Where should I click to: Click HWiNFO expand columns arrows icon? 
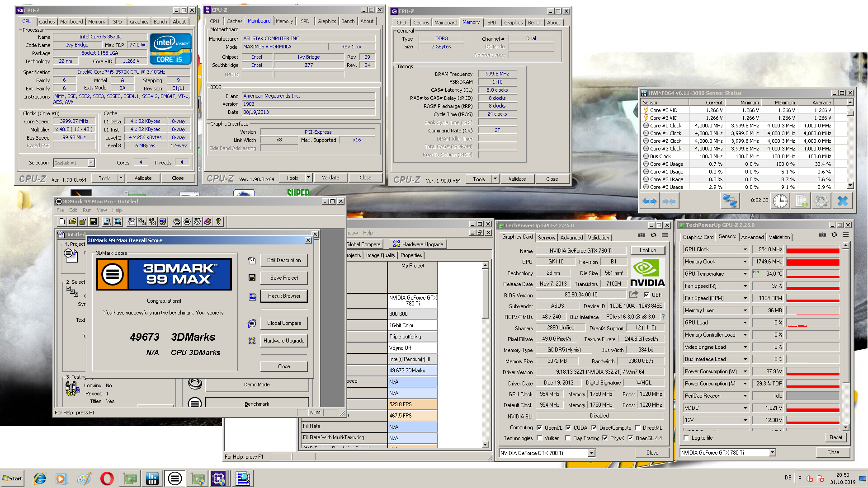[x=650, y=201]
